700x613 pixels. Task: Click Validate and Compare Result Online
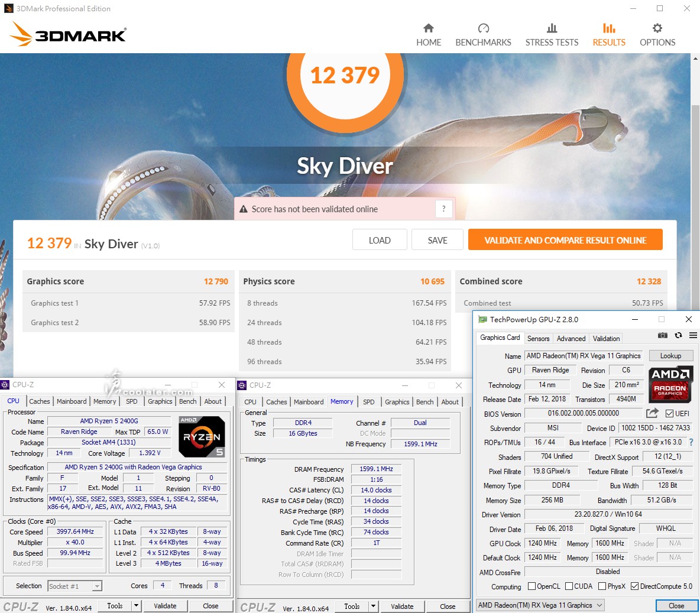[565, 240]
